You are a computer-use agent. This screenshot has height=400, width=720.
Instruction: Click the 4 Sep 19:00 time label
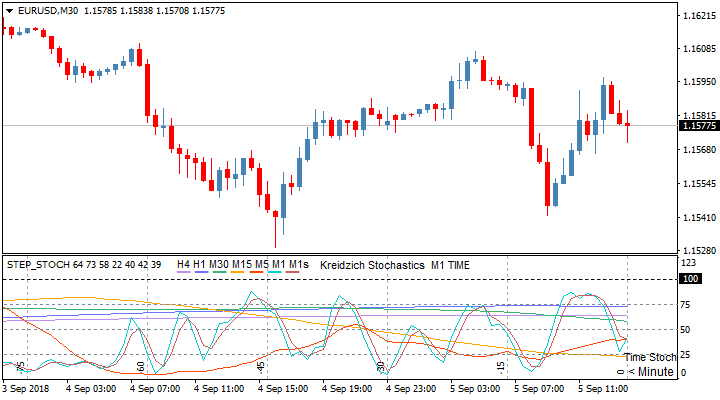coord(347,389)
